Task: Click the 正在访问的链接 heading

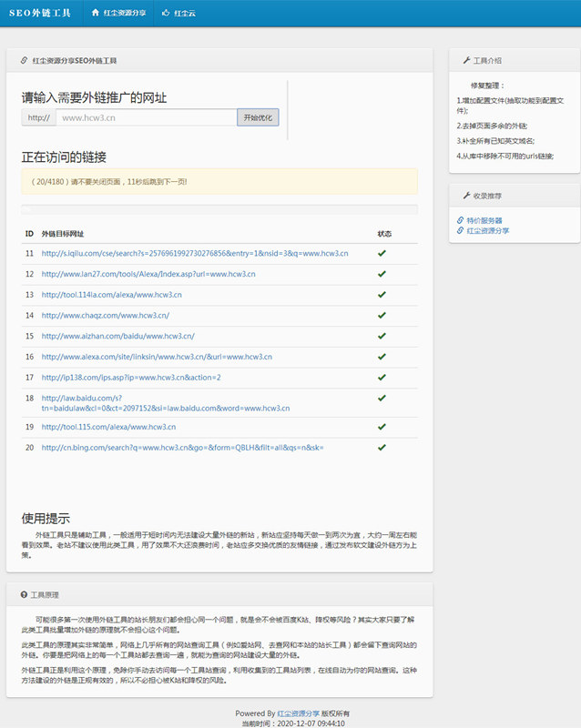Action: click(64, 157)
